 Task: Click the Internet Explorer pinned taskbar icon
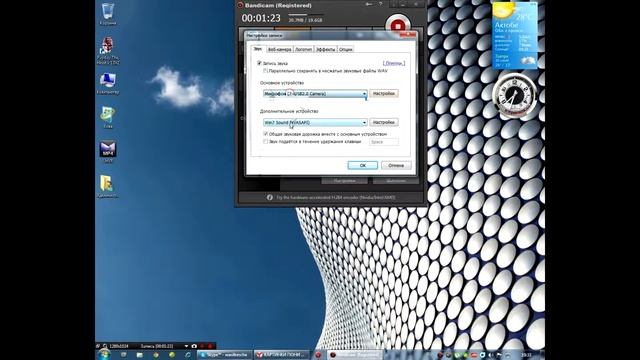click(188, 355)
